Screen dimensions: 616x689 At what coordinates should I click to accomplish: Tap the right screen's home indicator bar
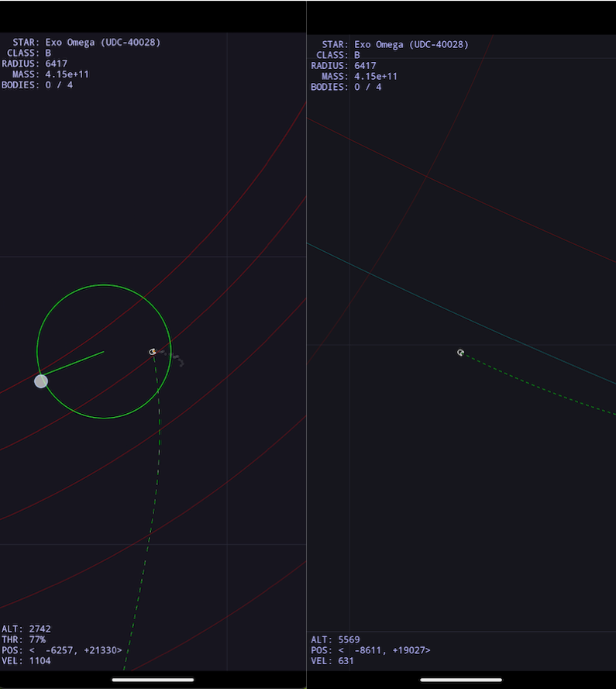[461, 680]
